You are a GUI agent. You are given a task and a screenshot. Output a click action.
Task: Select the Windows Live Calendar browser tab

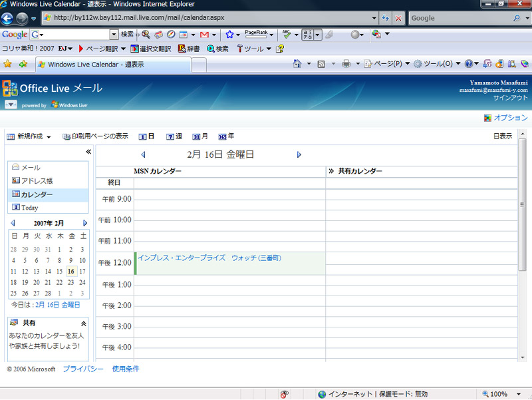click(x=113, y=65)
